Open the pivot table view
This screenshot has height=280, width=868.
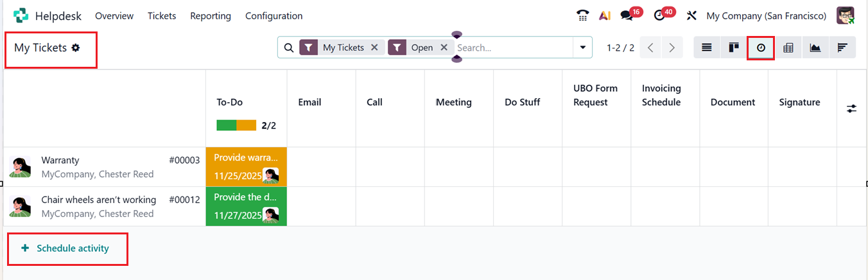point(788,48)
